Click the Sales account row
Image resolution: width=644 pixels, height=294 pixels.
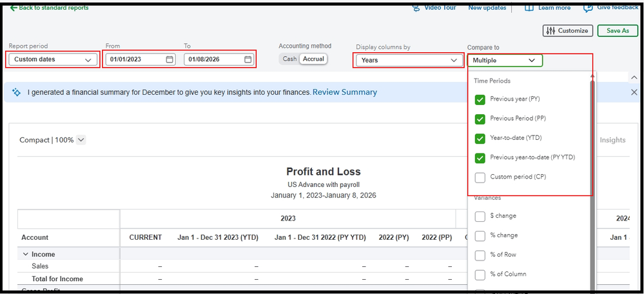tap(40, 266)
